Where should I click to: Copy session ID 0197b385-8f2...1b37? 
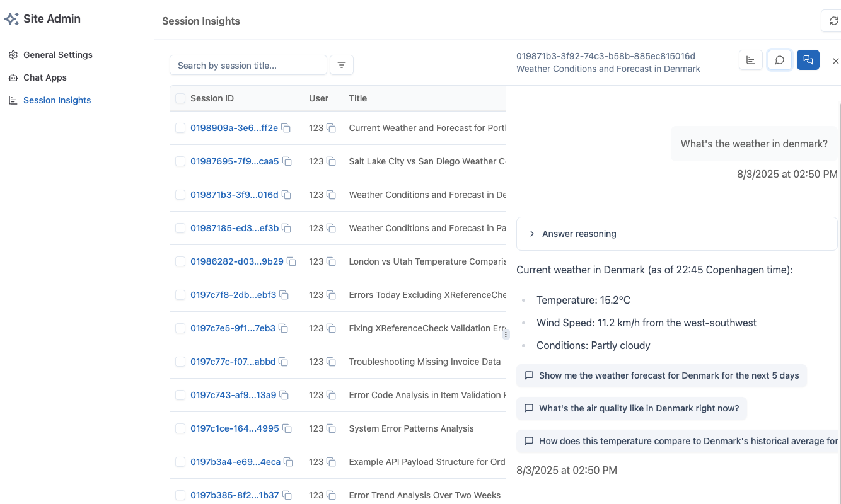tap(286, 495)
